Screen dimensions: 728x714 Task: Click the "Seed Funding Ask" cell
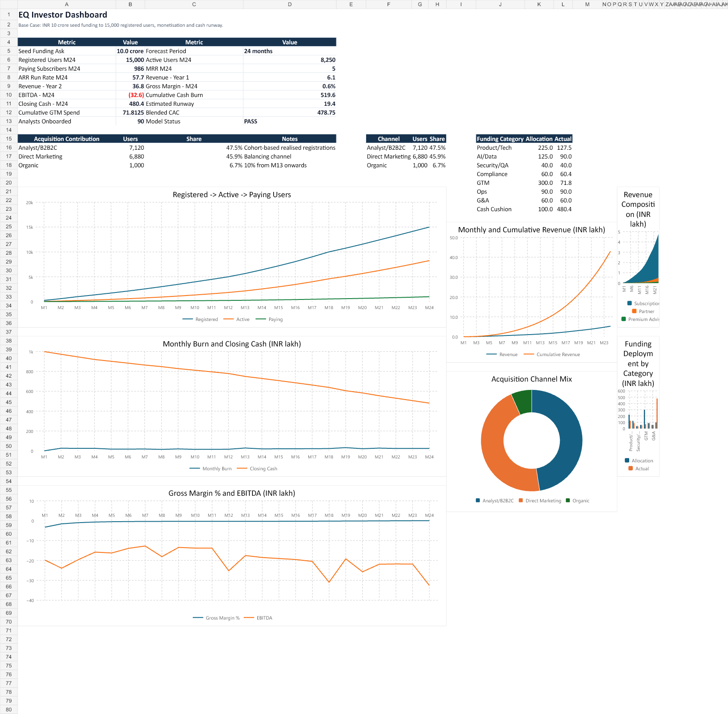click(67, 51)
